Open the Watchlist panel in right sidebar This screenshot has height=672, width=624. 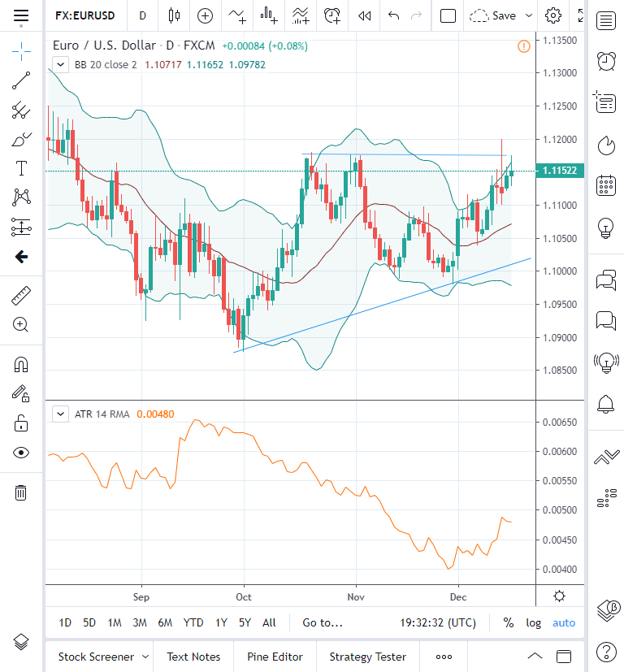point(606,20)
